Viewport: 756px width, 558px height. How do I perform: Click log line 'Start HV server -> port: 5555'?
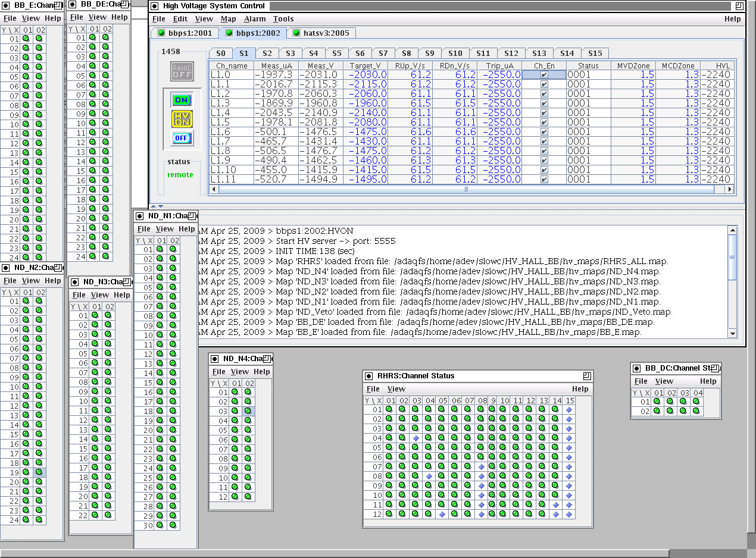pos(336,241)
